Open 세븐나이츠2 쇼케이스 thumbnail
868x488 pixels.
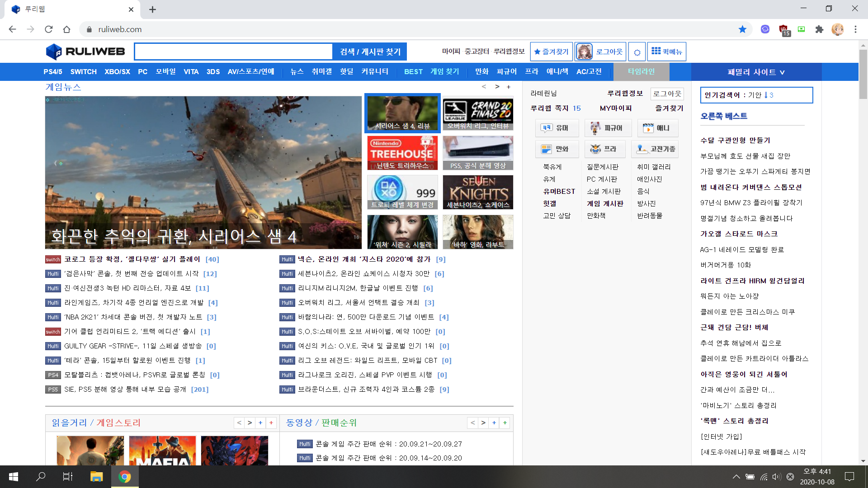tap(478, 192)
